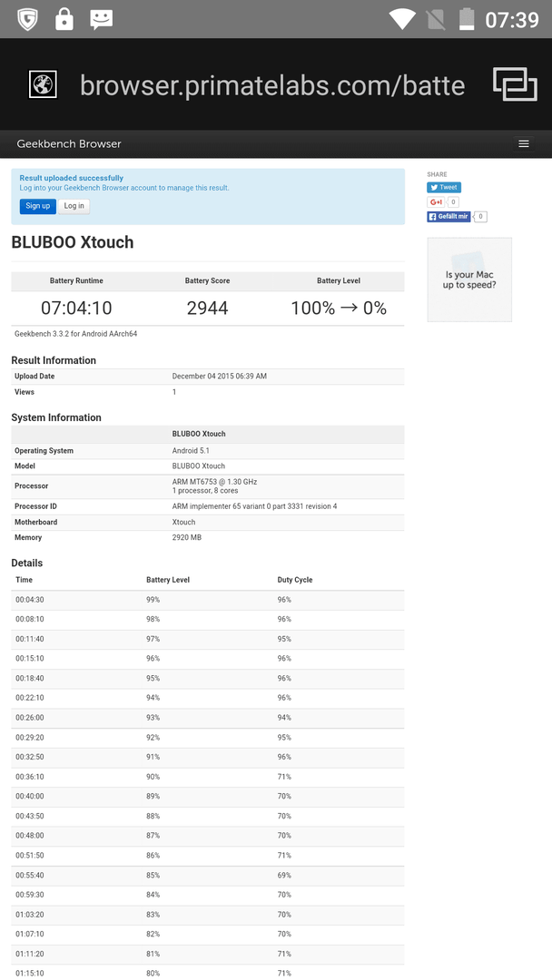Screen dimensions: 552x980
Task: Click 'Geekbench 3.3.2 for Android AArch64' text
Action: click(x=75, y=334)
